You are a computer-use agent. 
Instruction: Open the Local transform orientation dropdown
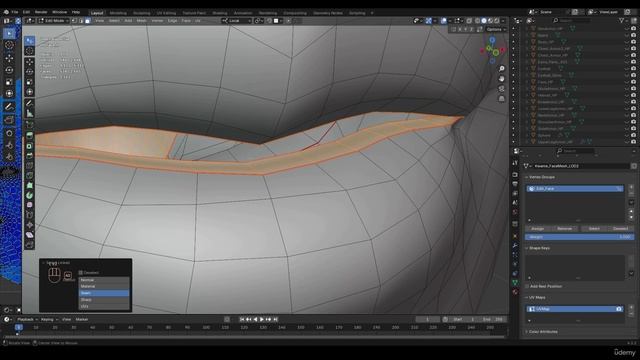click(237, 20)
